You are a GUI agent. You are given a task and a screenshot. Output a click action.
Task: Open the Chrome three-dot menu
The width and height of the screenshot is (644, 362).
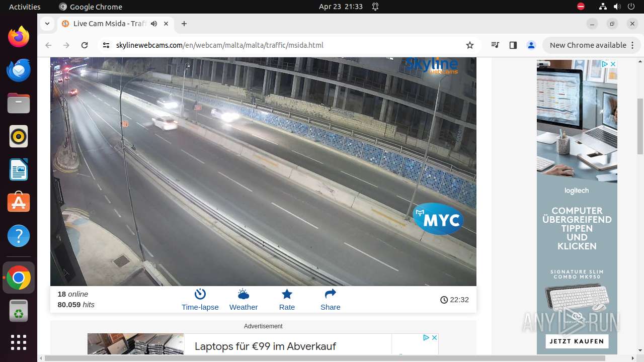coord(633,45)
